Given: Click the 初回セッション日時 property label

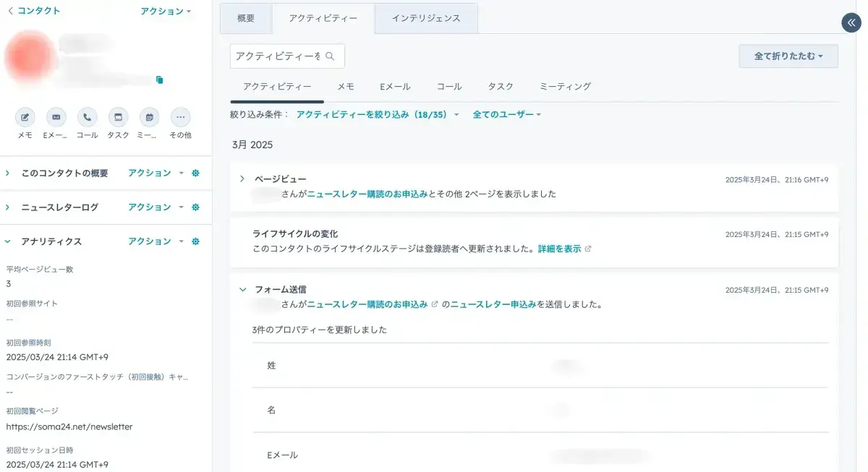Looking at the screenshot, I should pyautogui.click(x=40, y=450).
